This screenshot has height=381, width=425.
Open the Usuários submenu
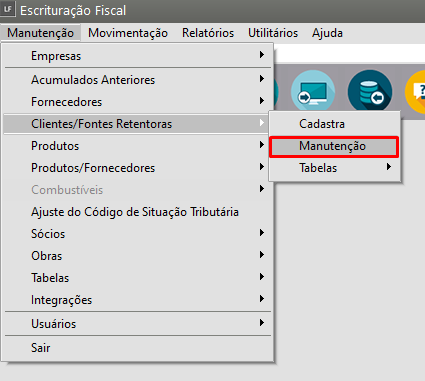[x=138, y=324]
